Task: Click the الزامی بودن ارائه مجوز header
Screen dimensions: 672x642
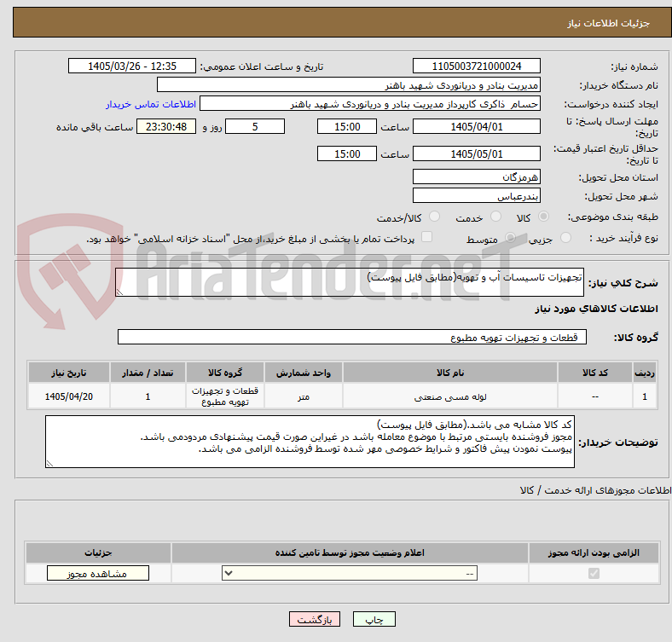Action: pos(594,552)
